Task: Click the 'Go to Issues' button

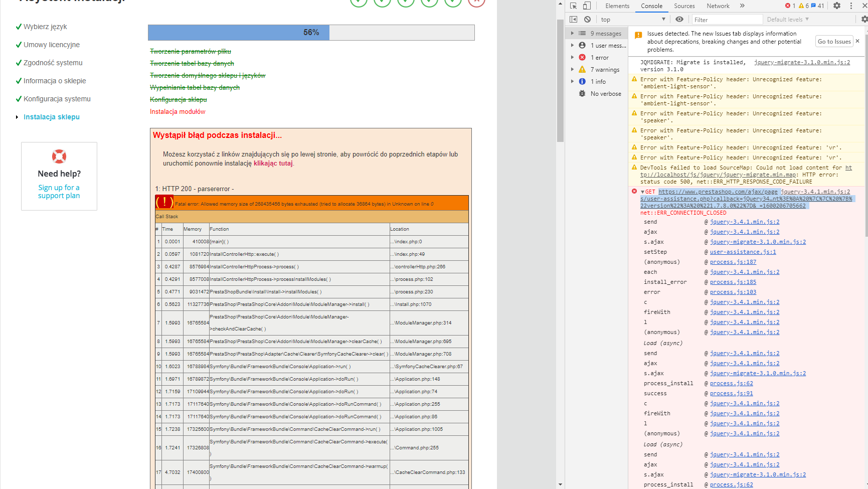Action: pyautogui.click(x=834, y=41)
